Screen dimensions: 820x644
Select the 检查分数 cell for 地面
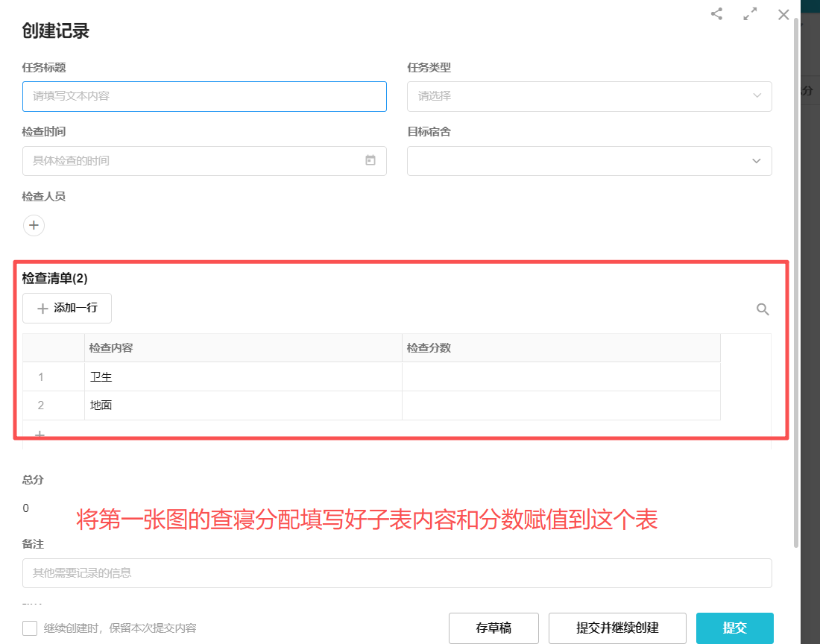pos(561,405)
